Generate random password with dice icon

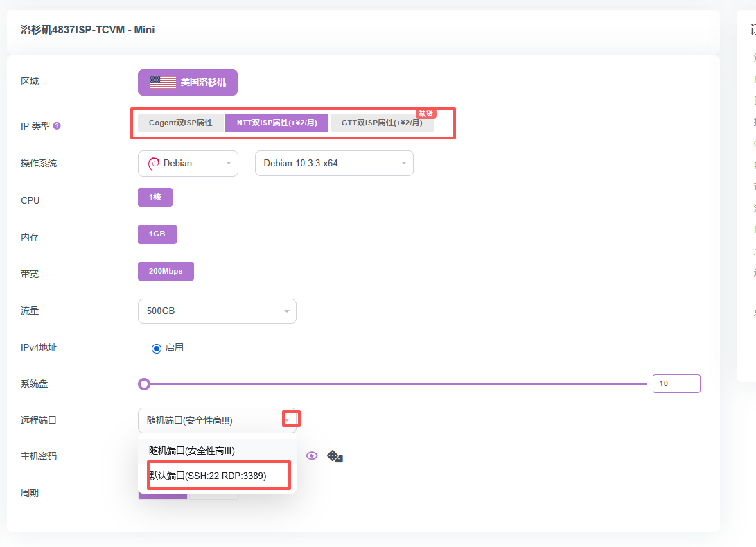(335, 456)
